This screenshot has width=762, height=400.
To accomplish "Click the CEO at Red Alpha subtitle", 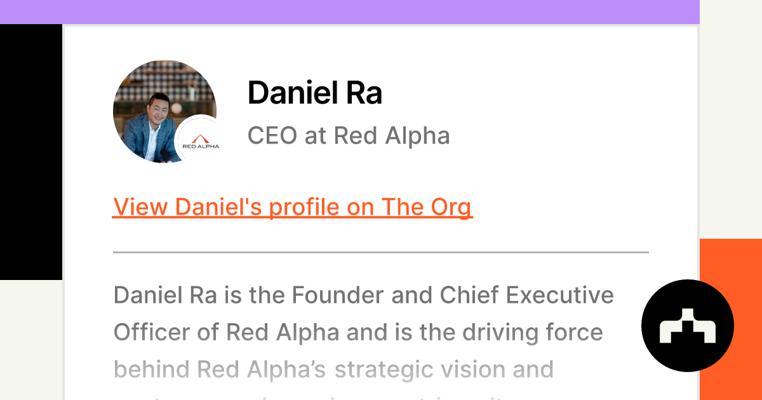I will coord(348,135).
